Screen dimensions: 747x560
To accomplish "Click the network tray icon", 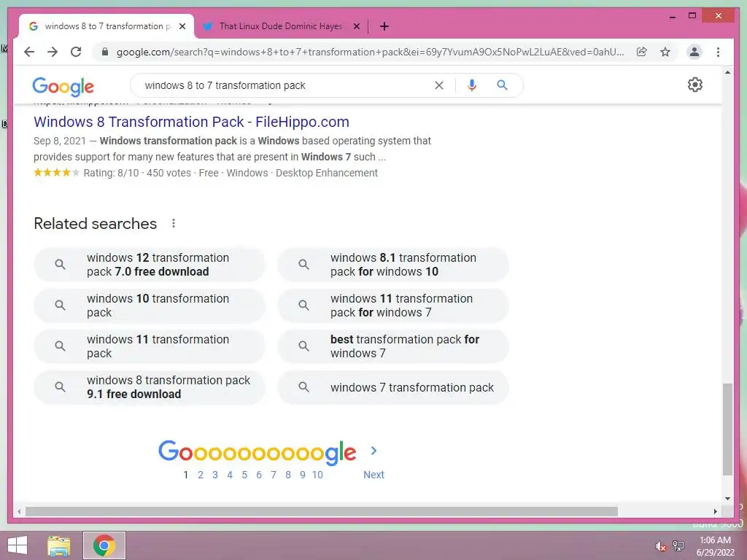I will [678, 546].
